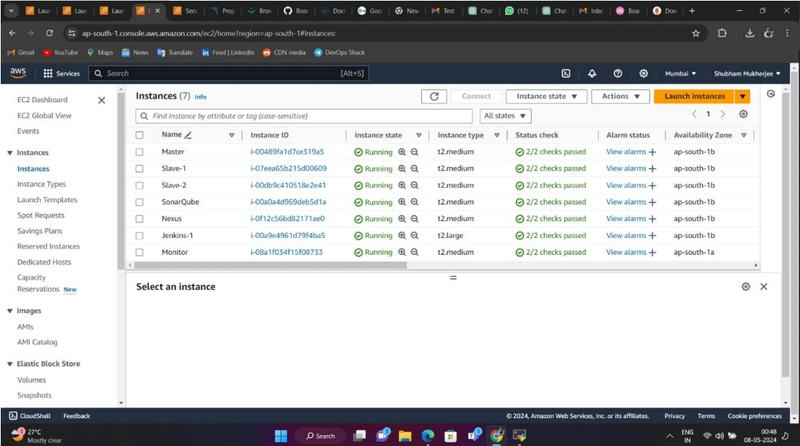Open the Shubham Mukherjee account menu

click(x=747, y=73)
